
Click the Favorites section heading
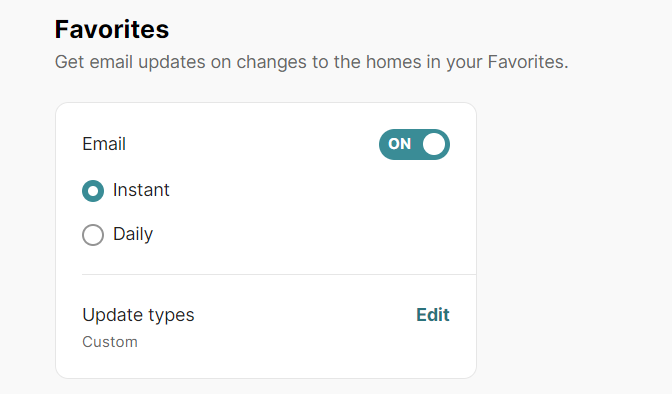[x=112, y=29]
